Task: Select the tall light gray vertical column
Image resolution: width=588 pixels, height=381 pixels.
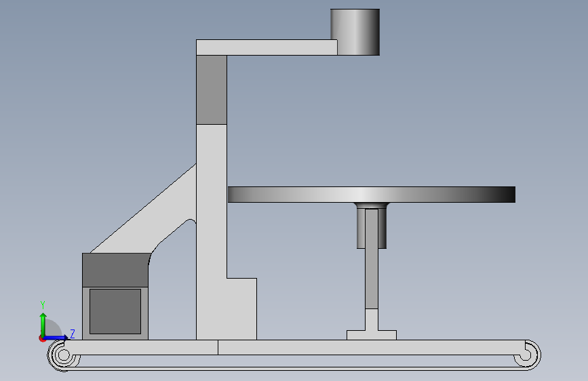Action: 212,232
